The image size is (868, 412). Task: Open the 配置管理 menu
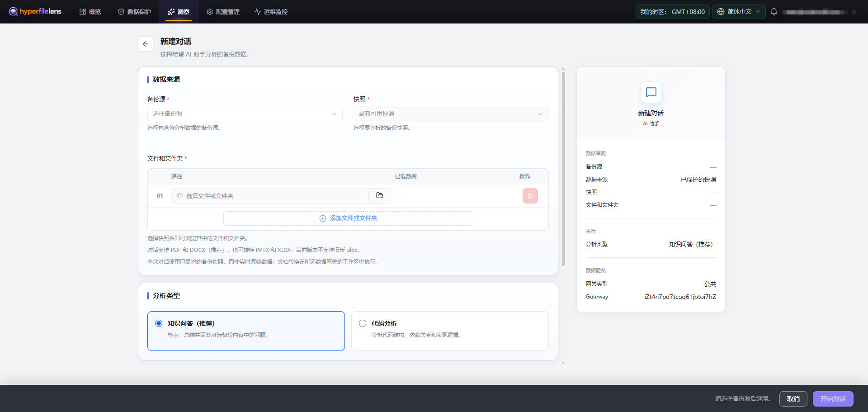click(223, 12)
